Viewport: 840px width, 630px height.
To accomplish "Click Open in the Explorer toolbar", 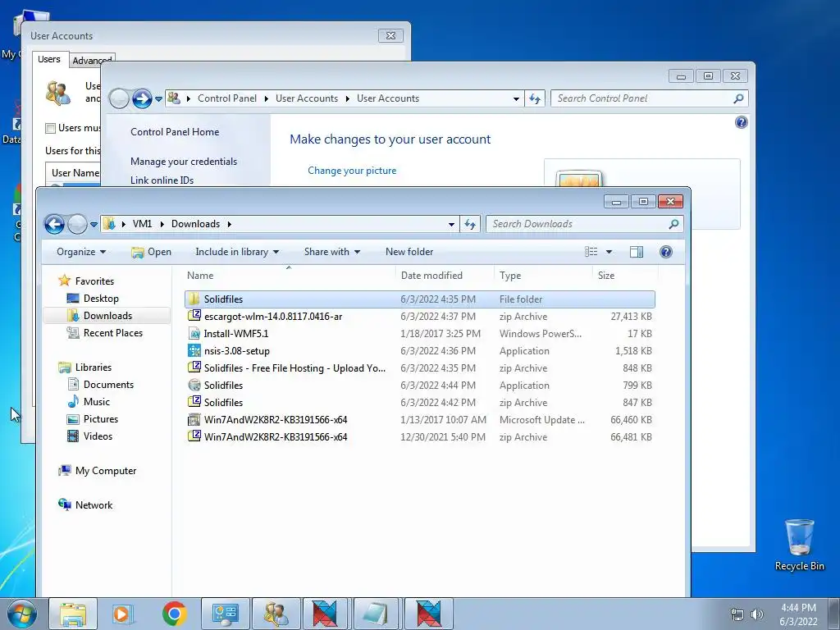I will tap(152, 252).
